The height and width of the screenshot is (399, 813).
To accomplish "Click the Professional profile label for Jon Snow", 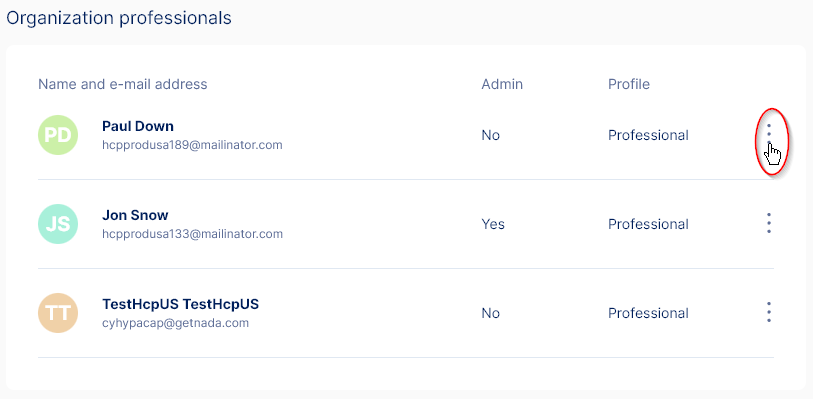I will 648,224.
